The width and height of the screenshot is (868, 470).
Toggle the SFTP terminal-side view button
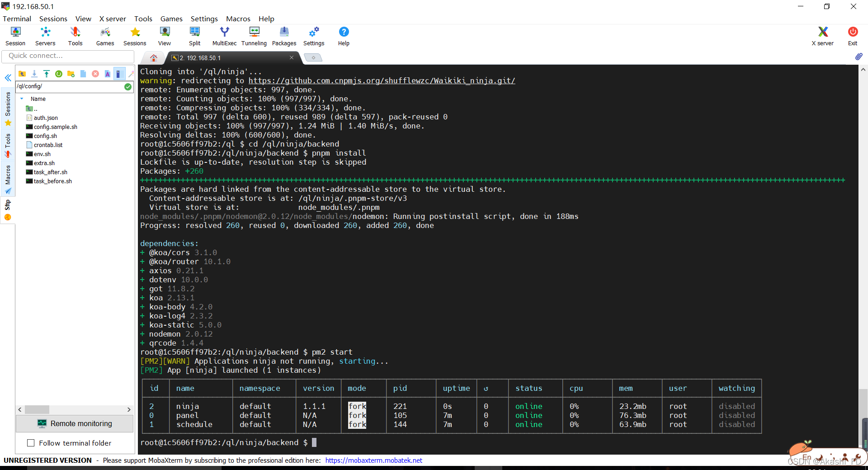[118, 74]
